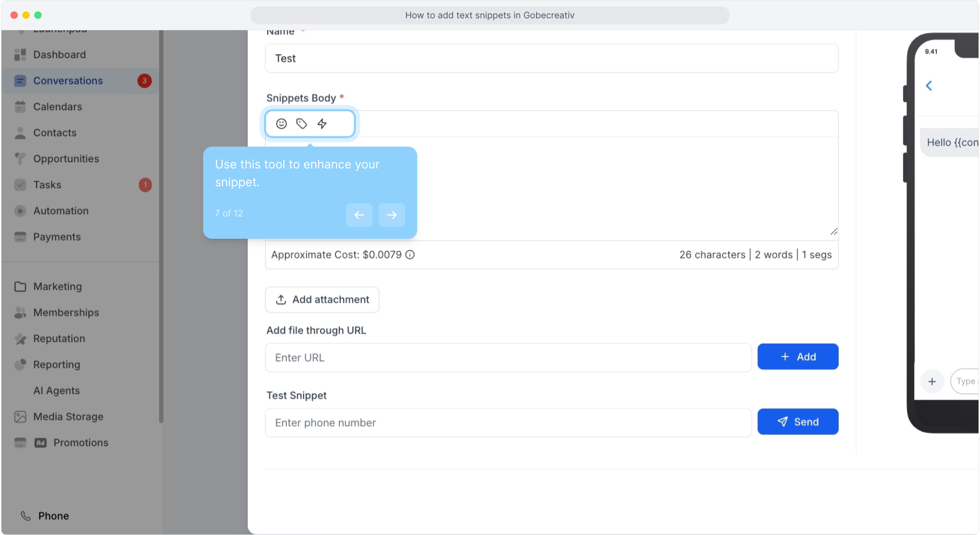
Task: Click the Add attachment button
Action: point(322,300)
